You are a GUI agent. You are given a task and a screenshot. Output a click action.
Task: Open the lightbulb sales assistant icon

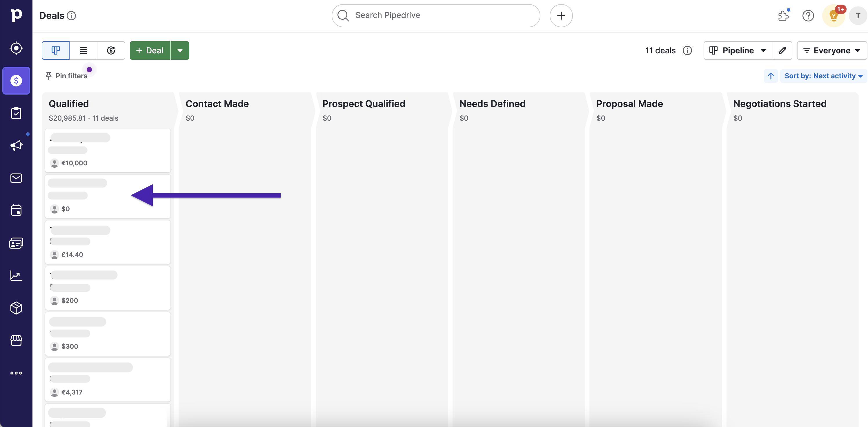tap(834, 15)
